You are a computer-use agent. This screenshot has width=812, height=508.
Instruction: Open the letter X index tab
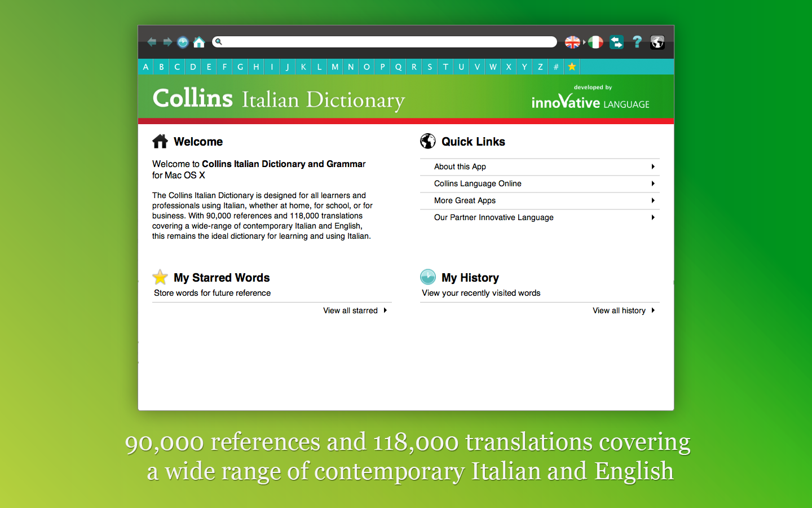509,67
